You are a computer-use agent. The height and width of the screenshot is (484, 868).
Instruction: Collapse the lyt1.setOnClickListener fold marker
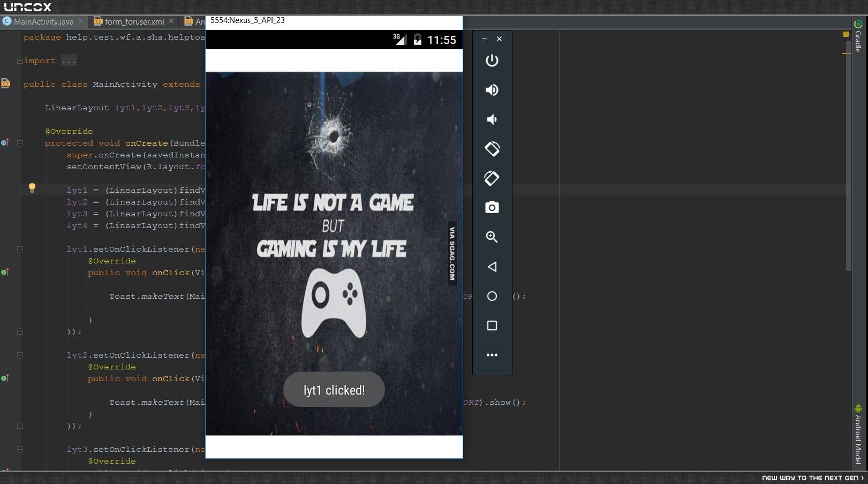(x=20, y=249)
